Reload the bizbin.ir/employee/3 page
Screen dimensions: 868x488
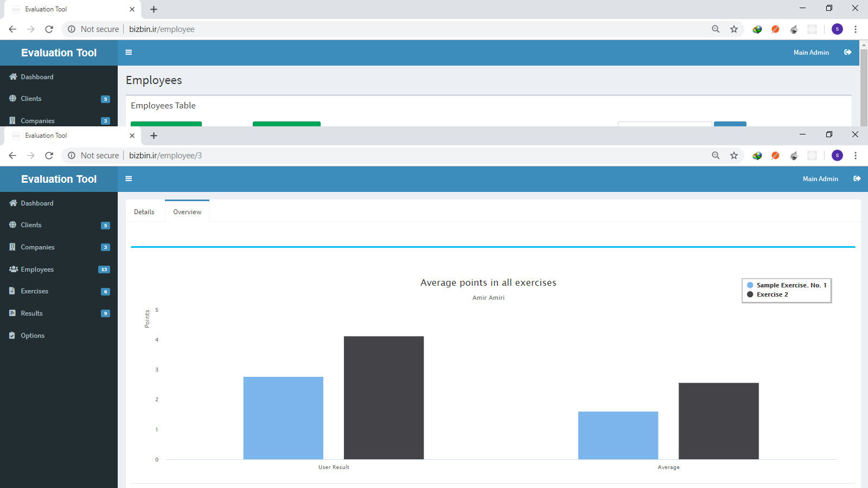click(49, 156)
